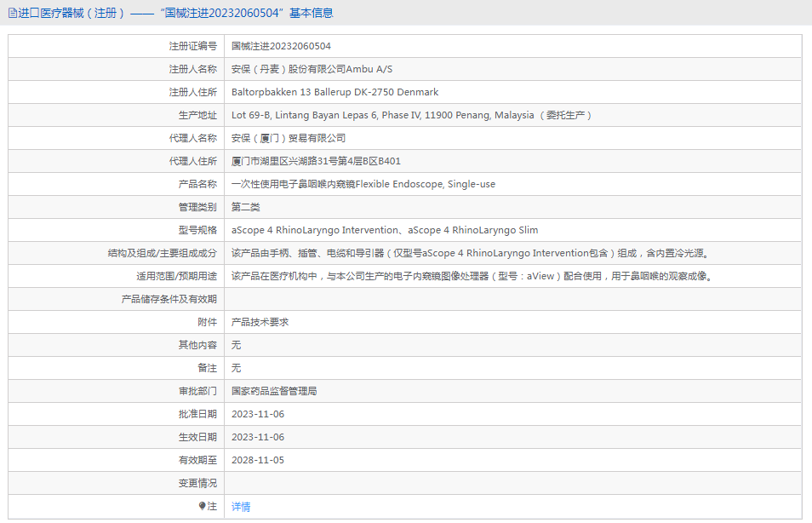Viewport: 812px width, 523px height.
Task: Select model text aScope 4 RhinoLaryngo Intervention
Action: (315, 230)
